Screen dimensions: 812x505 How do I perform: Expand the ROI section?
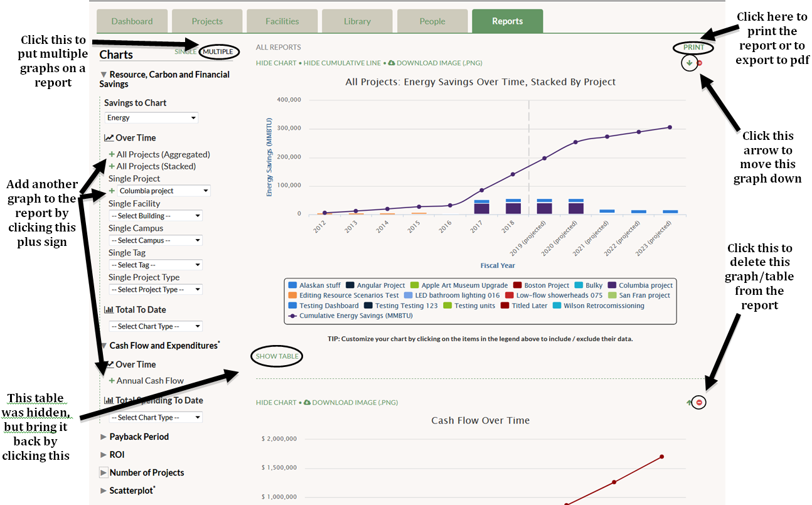pos(104,455)
